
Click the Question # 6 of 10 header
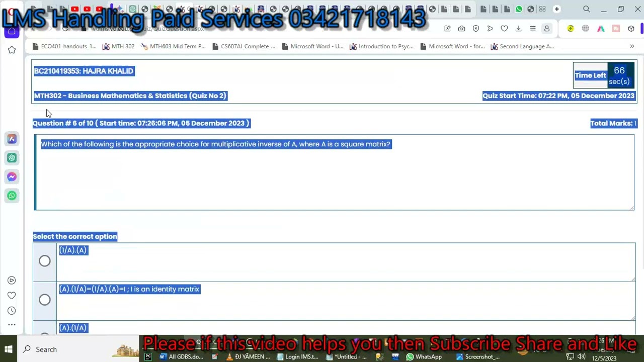(141, 123)
